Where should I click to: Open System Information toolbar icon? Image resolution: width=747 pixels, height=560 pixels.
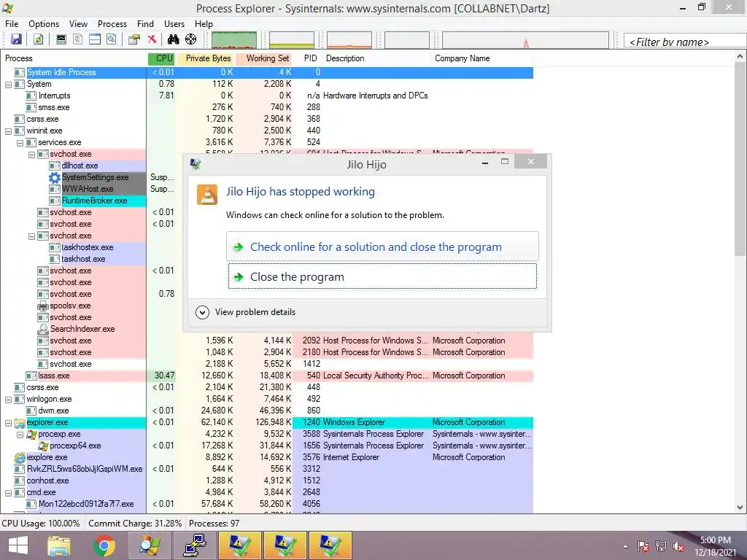(x=61, y=39)
